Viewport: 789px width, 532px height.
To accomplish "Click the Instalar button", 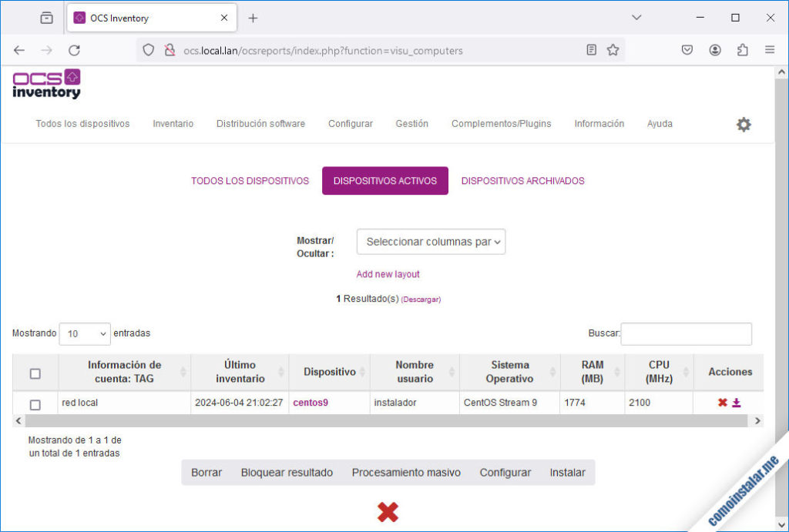I will coord(568,473).
